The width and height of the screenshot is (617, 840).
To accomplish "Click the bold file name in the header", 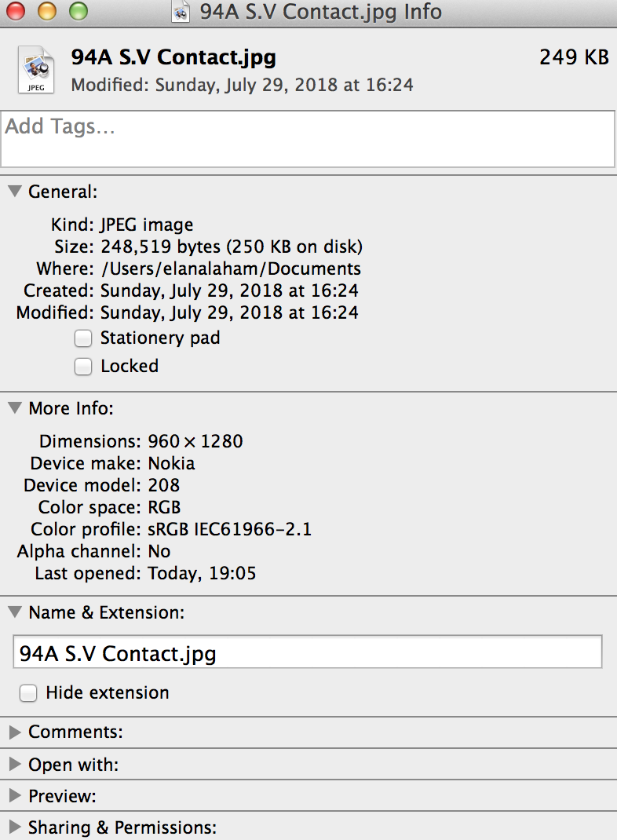I will [x=173, y=57].
